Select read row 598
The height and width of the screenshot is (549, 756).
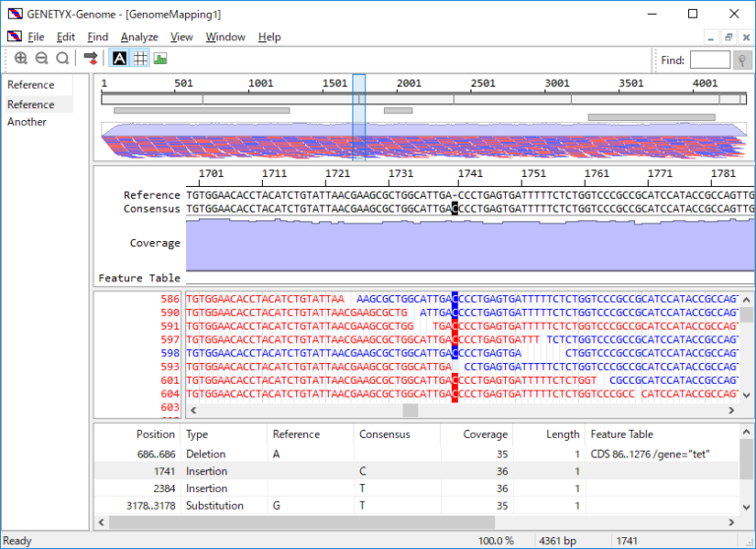point(170,353)
